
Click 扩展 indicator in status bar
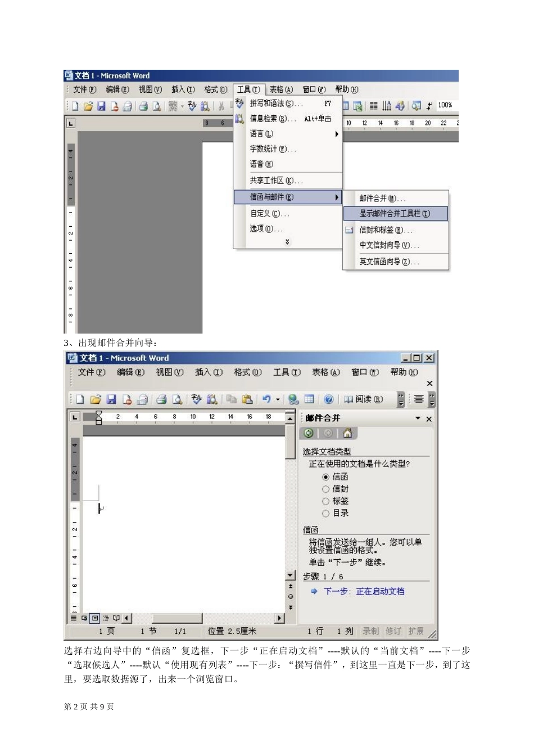(x=416, y=631)
